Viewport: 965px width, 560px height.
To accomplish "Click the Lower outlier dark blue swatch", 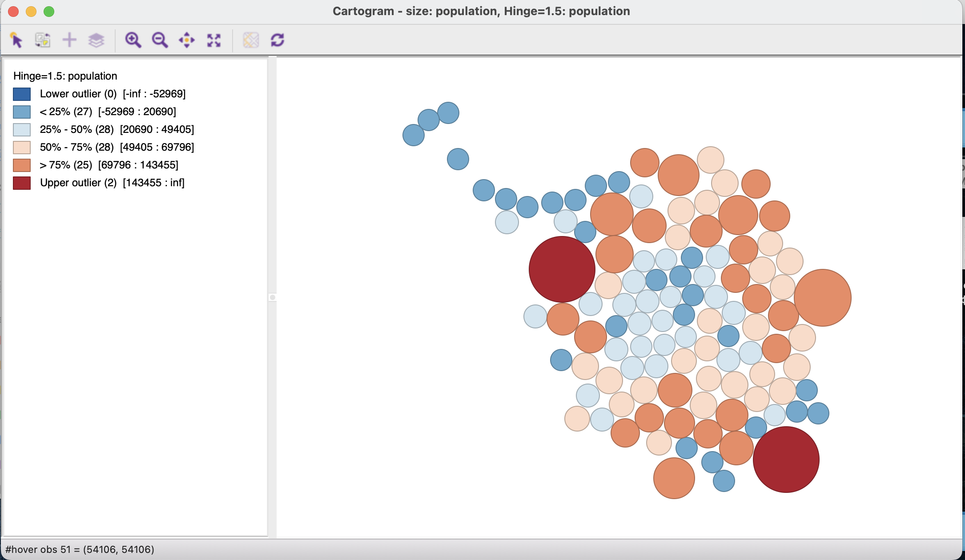I will (22, 94).
